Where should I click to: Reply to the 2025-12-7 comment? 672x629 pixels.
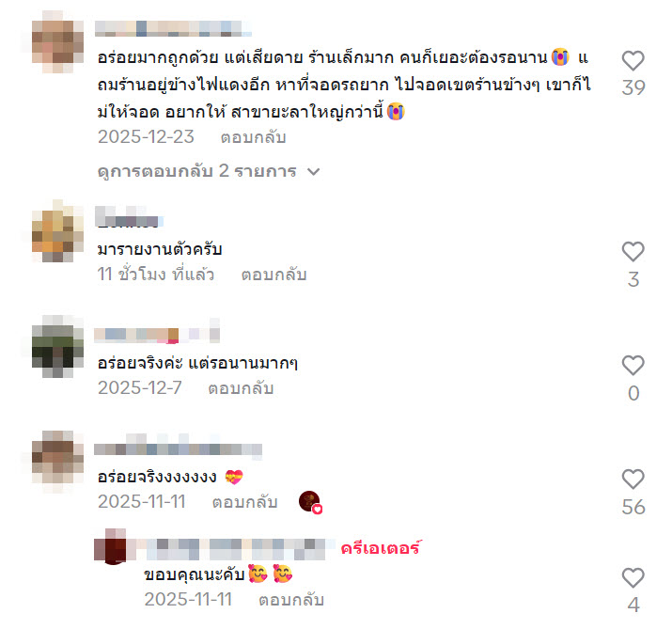(x=241, y=388)
